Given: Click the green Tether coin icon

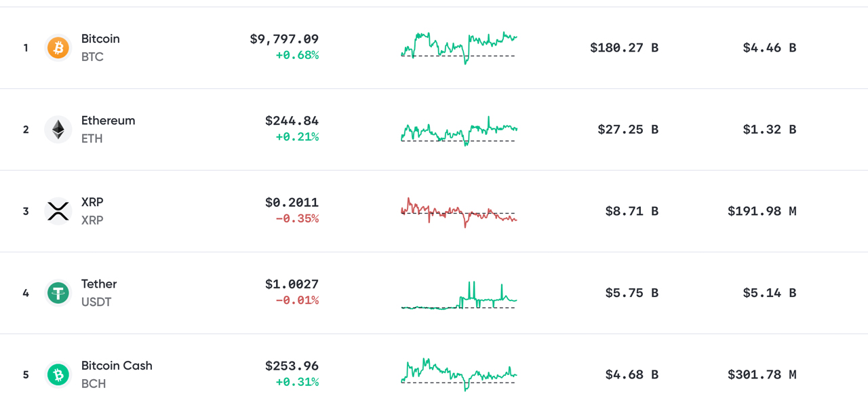Looking at the screenshot, I should point(58,293).
